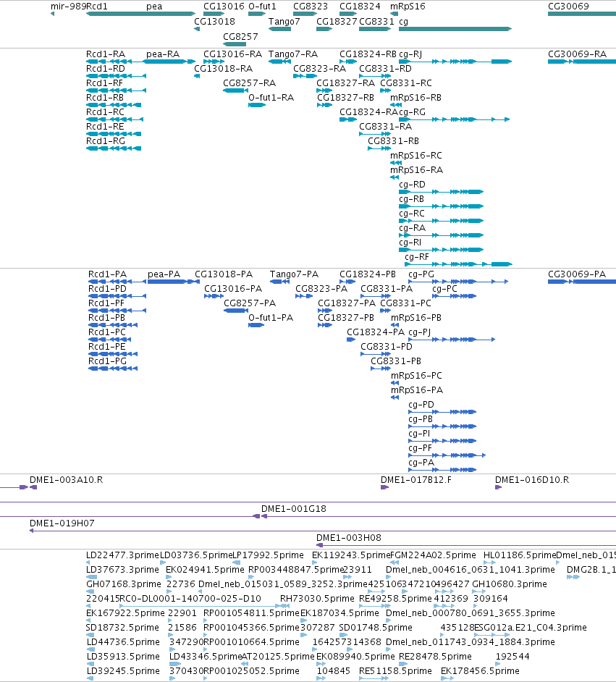Screen dimensions: 616x682
Task: Select the mir-989 gene label
Action: click(68, 7)
